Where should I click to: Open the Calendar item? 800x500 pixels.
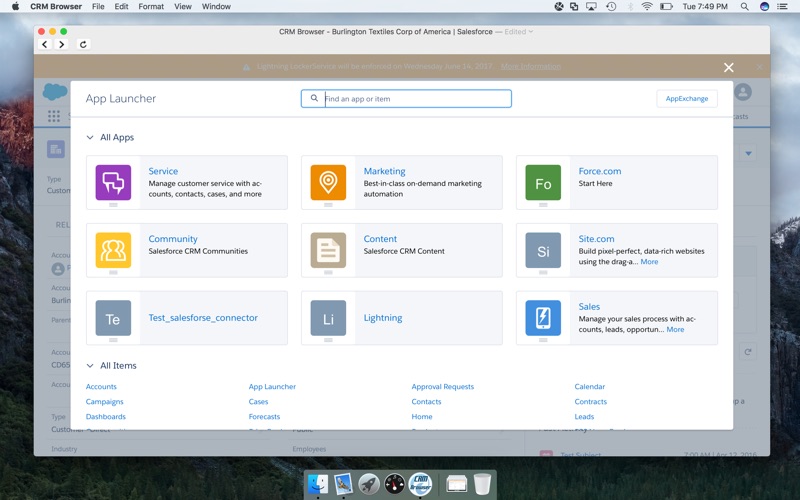(x=590, y=386)
